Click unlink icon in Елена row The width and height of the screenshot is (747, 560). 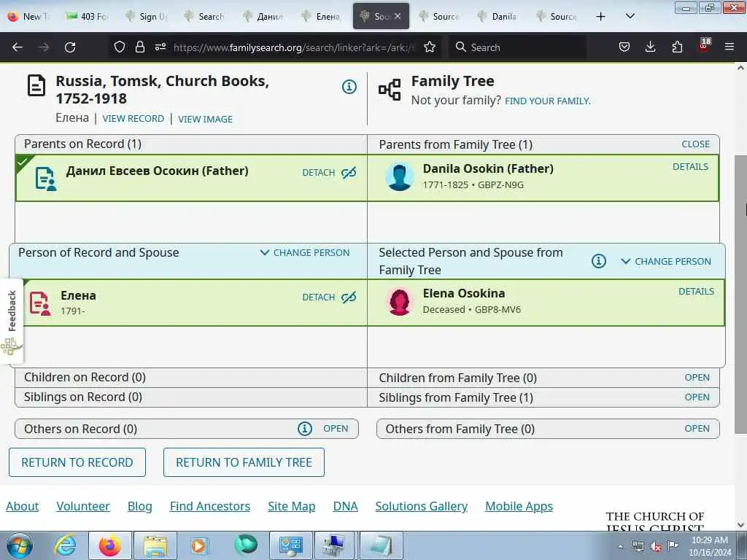tap(349, 297)
